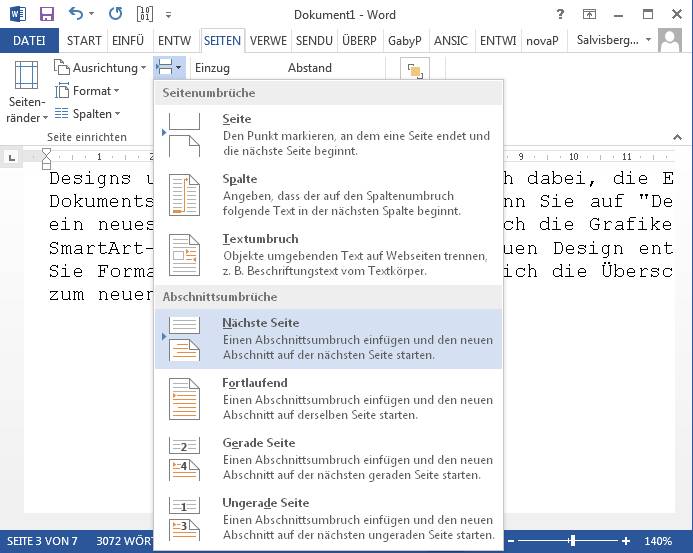Undo the last action
693x553 pixels.
click(76, 14)
